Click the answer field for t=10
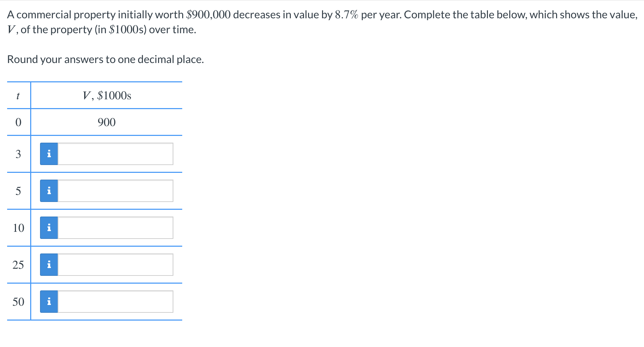The height and width of the screenshot is (347, 644). click(x=115, y=228)
